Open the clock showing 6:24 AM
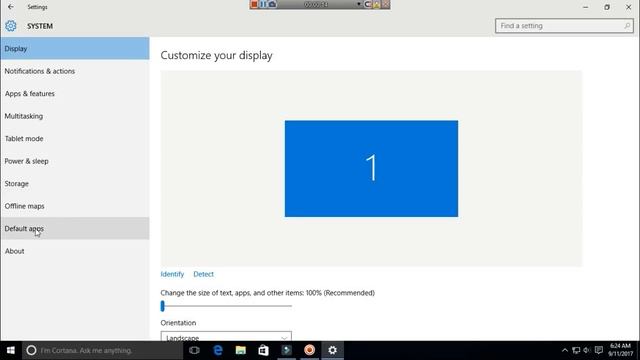This screenshot has width=640, height=360. (620, 350)
